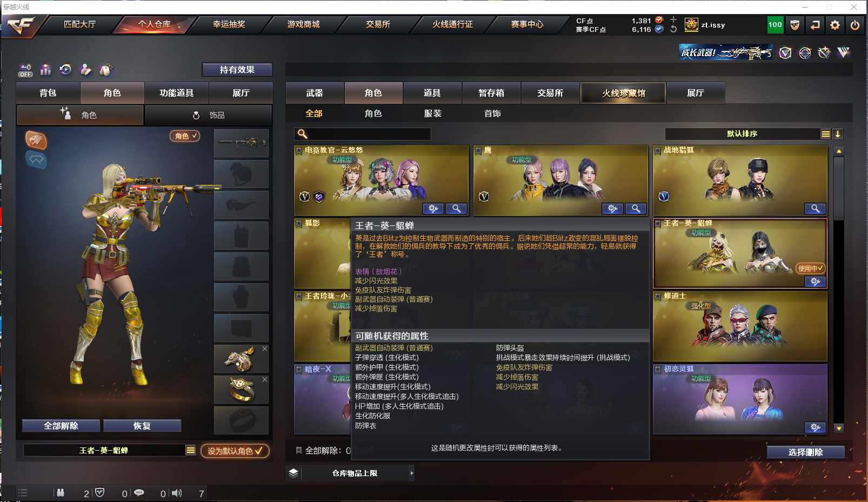Click gear settings icon on 鹰 character card
868x502 pixels.
click(x=612, y=209)
